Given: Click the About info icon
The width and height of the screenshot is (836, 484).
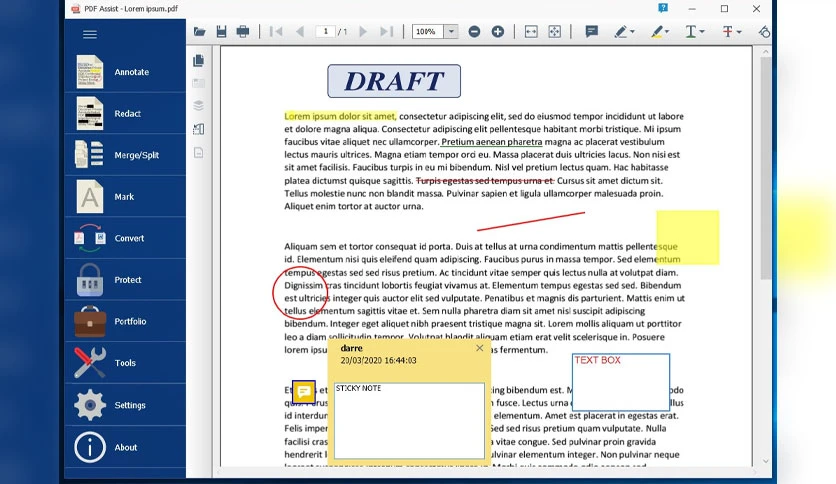Looking at the screenshot, I should (x=90, y=447).
